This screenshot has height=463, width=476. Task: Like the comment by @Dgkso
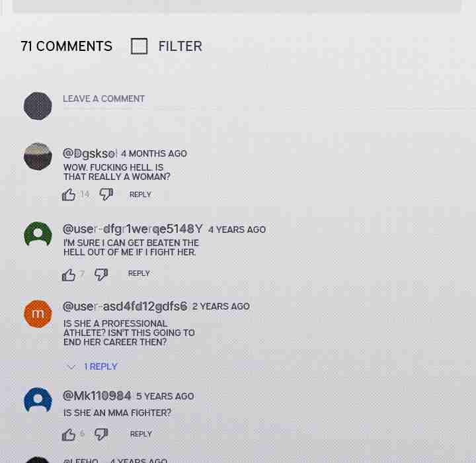pyautogui.click(x=69, y=194)
